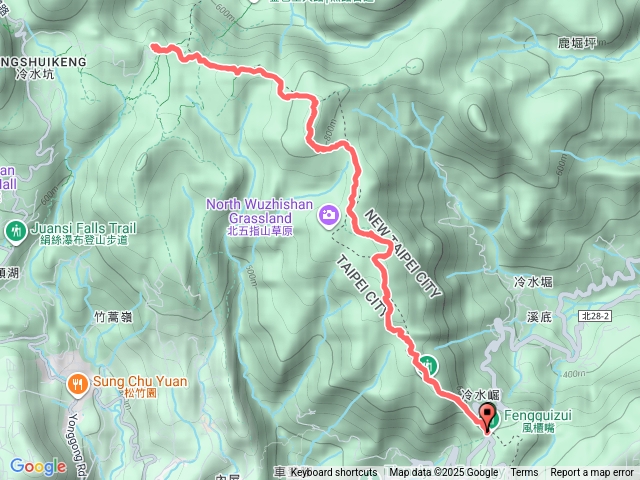Select the Juansi Falls Trail hiking icon

(16, 233)
